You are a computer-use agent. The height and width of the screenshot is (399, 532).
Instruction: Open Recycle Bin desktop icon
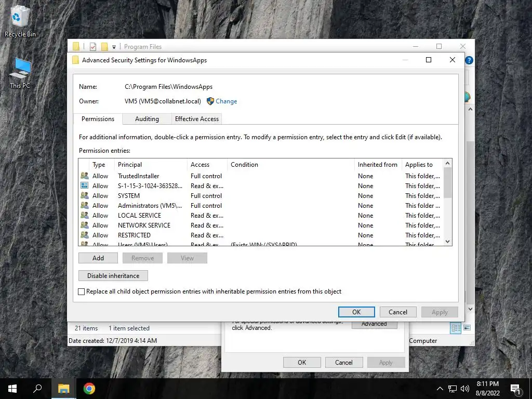[20, 21]
